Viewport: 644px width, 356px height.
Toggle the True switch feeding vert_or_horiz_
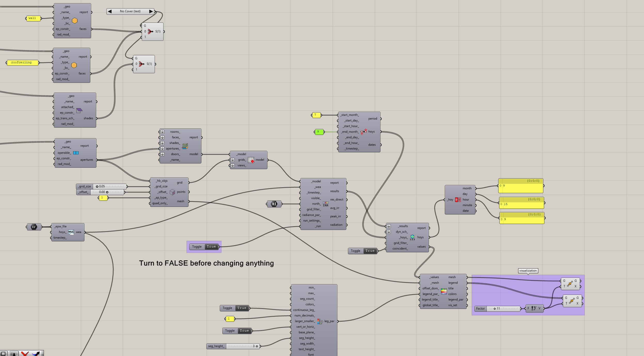coord(244,331)
